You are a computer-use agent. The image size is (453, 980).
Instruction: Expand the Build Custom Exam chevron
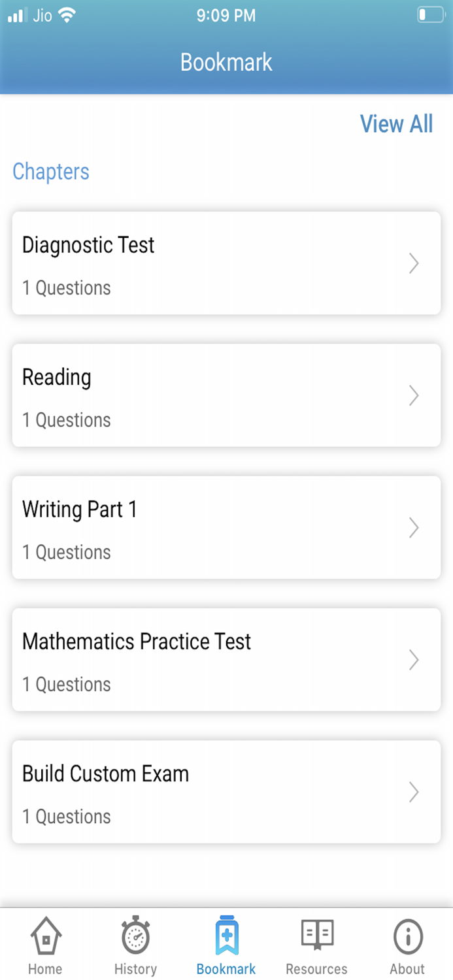414,792
